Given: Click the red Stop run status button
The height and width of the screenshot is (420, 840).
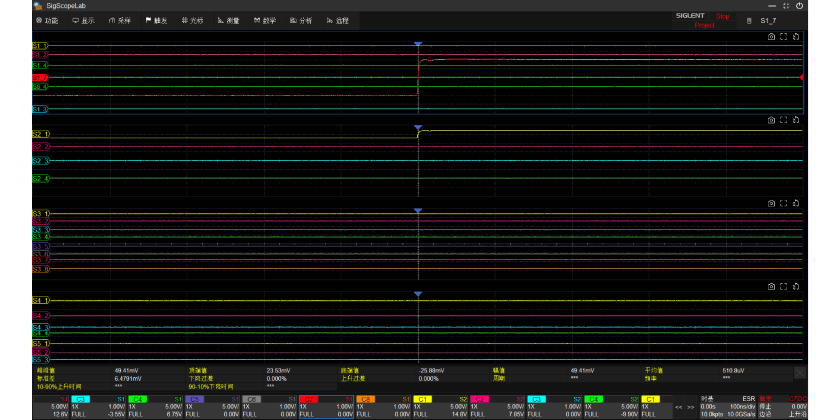Looking at the screenshot, I should [x=722, y=16].
